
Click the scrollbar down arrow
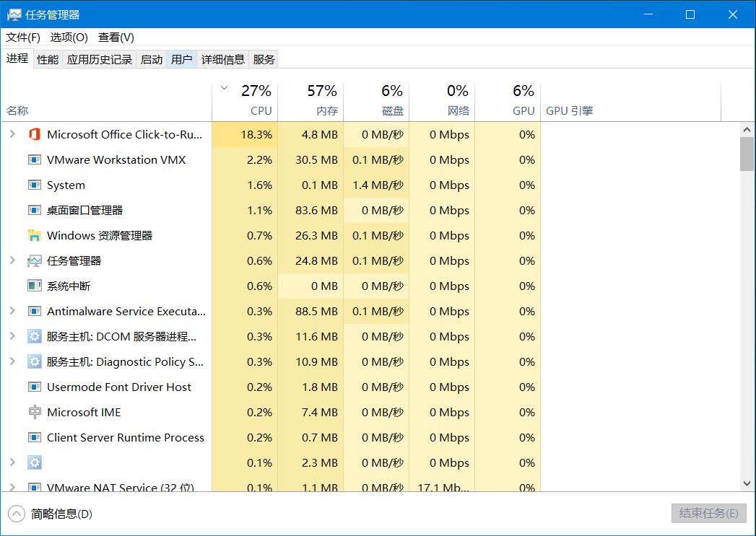pos(747,483)
